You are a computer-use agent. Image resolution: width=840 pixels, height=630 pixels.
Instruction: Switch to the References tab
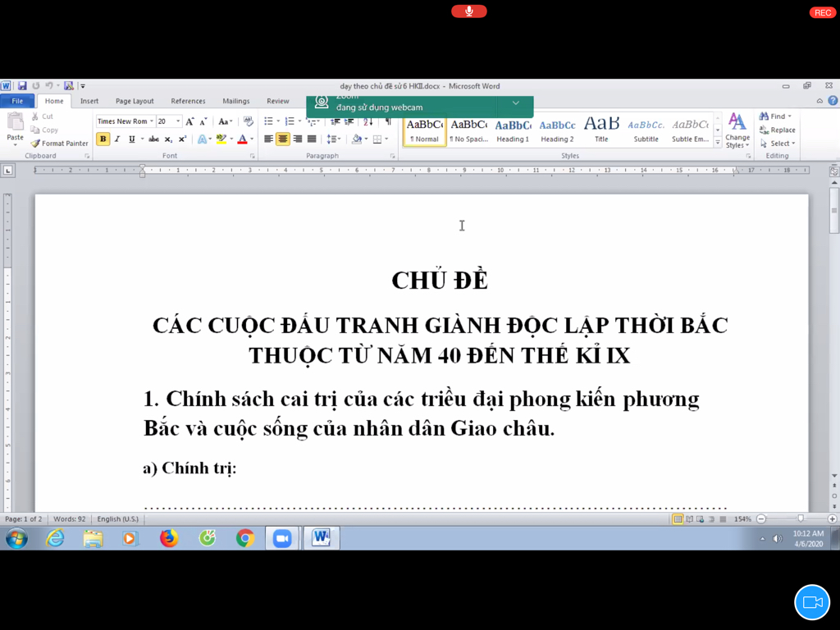coord(188,101)
